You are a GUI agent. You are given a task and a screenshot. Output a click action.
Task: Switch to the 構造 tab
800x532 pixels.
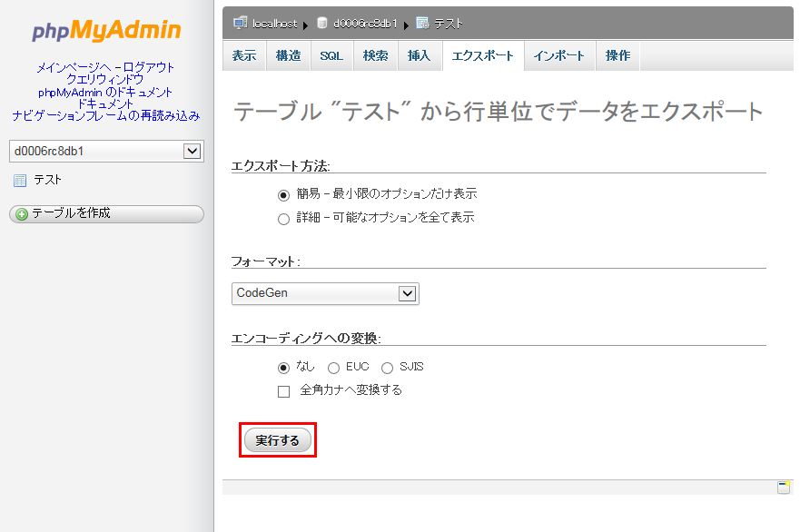coord(289,55)
